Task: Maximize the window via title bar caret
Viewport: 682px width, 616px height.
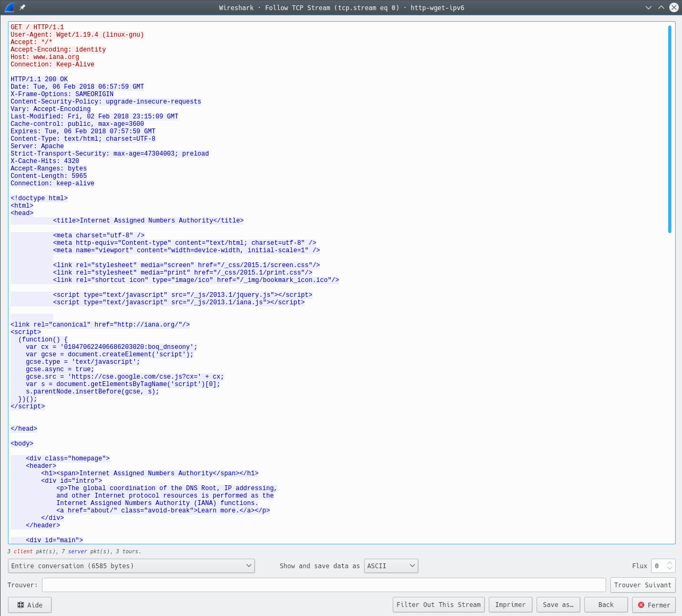Action: pyautogui.click(x=661, y=7)
